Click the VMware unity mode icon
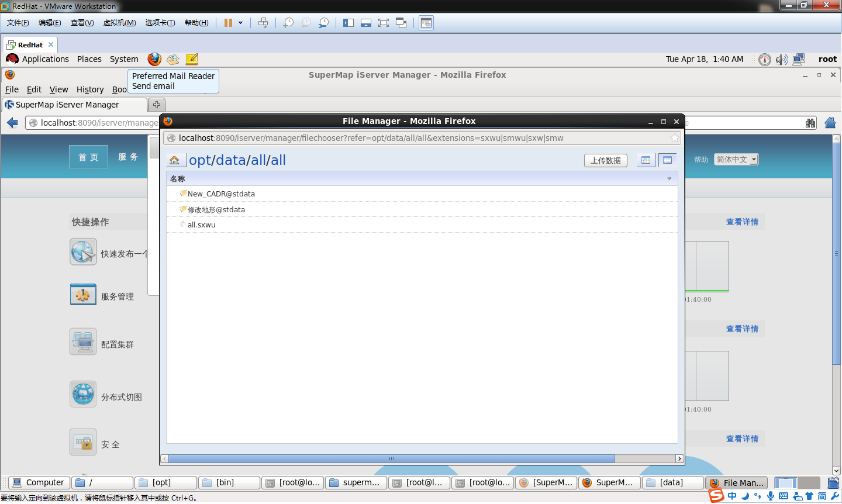842x504 pixels. 401,23
